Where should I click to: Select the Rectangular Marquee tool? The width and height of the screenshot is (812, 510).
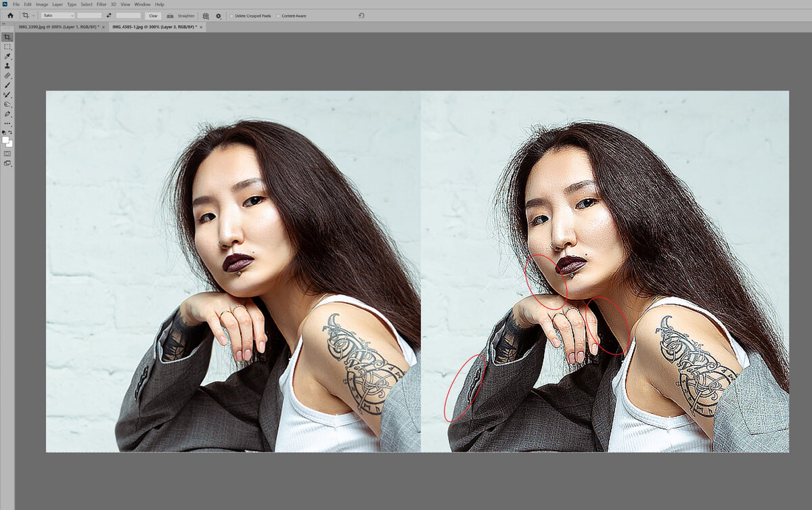tap(7, 47)
